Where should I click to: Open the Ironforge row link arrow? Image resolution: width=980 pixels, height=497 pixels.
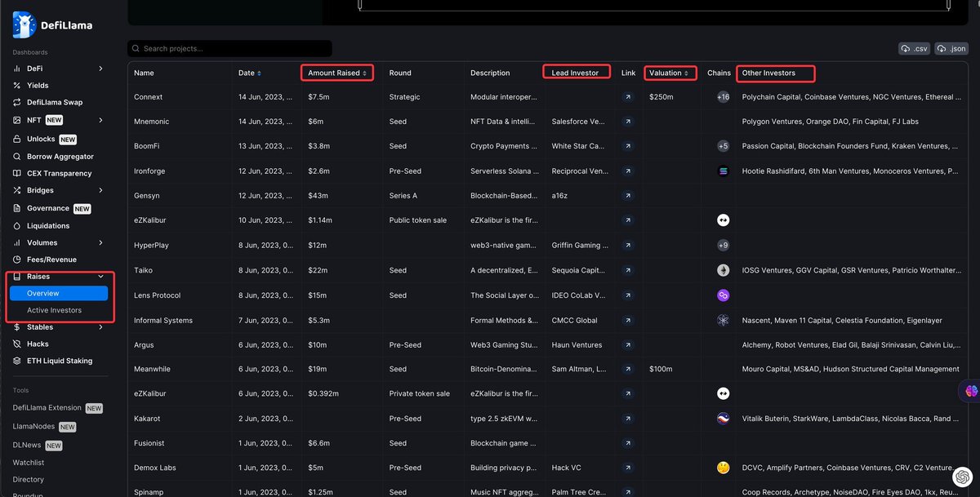click(x=627, y=171)
